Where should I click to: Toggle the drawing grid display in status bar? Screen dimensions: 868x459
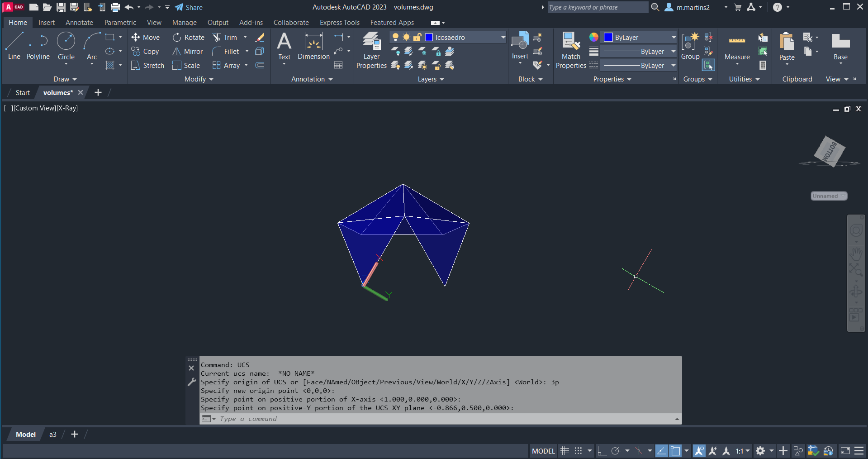(x=564, y=451)
